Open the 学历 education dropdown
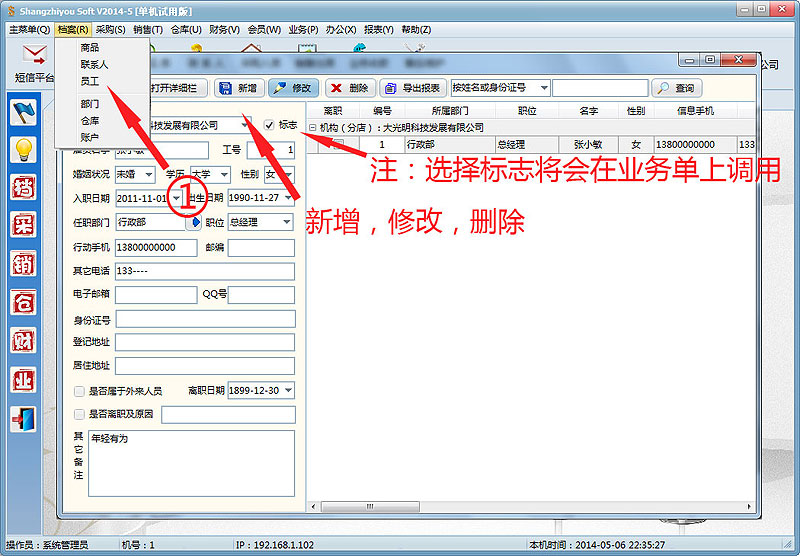 click(x=224, y=174)
